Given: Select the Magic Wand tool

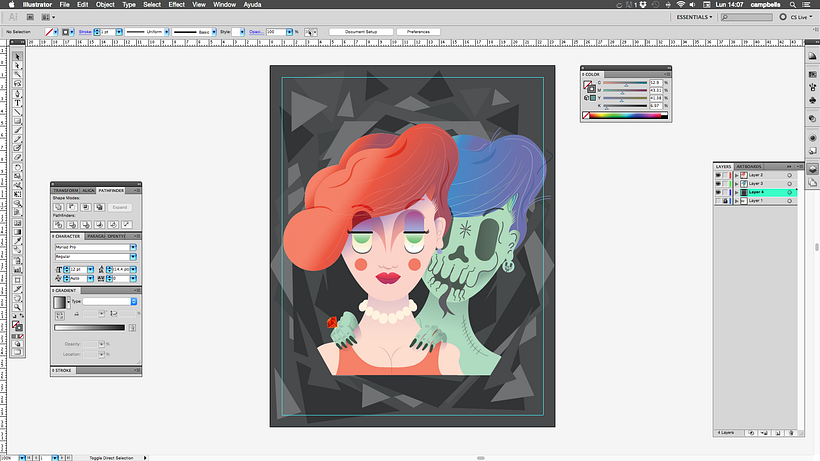Looking at the screenshot, I should pos(17,75).
